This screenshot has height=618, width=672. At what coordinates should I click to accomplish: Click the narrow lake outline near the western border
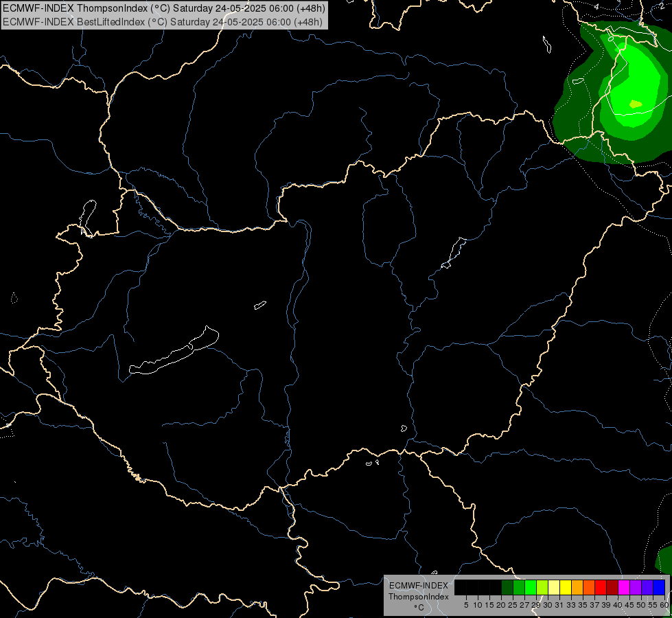[88, 218]
